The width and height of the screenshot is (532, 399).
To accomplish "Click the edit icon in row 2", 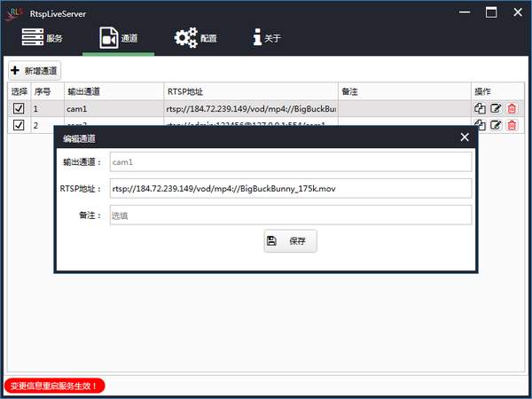I will pos(496,125).
